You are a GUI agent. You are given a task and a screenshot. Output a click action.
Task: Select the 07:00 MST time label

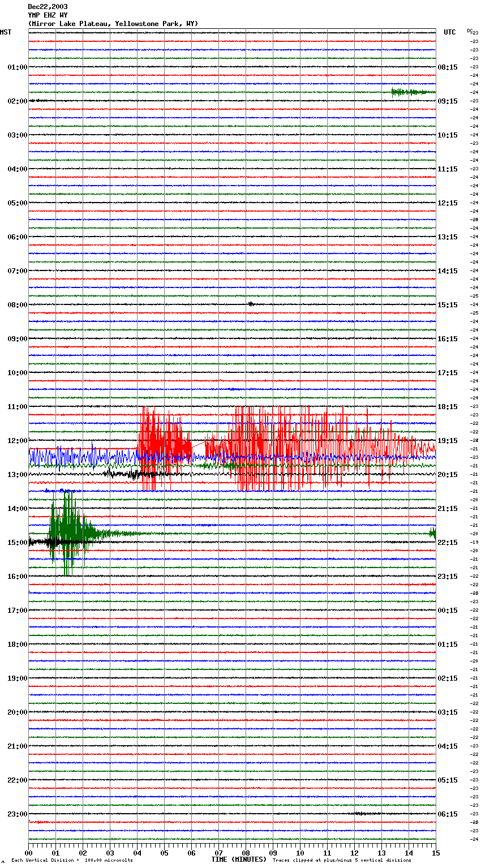point(18,271)
